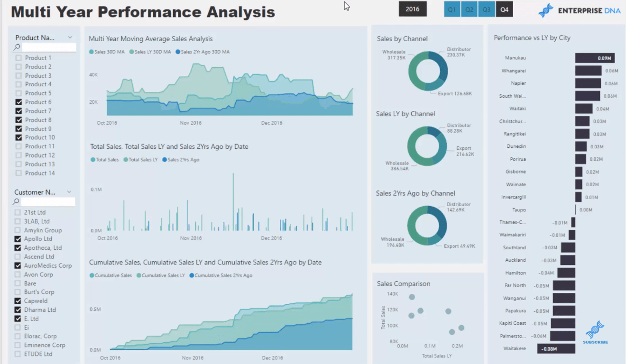Tick the 21st Ltd customer checkbox

click(18, 212)
